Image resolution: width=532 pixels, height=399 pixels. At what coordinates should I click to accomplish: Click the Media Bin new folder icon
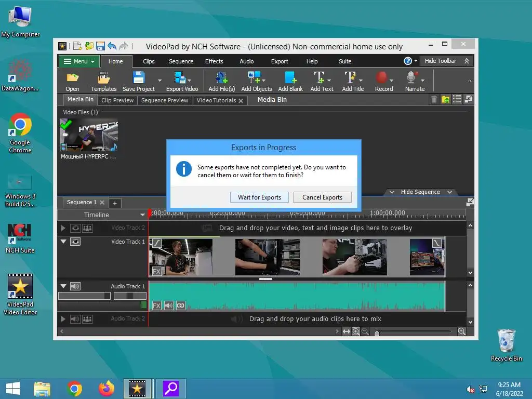[x=445, y=99]
